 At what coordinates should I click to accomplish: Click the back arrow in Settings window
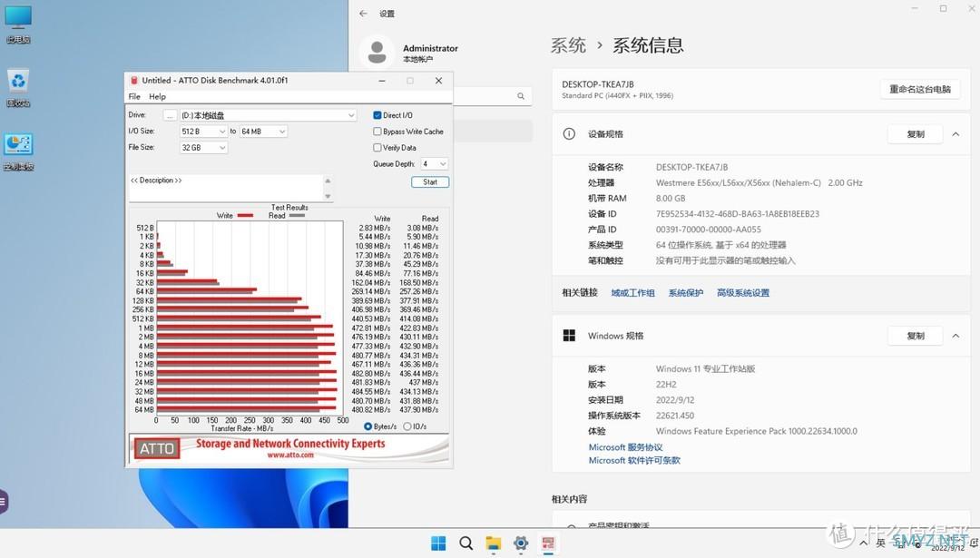[363, 13]
